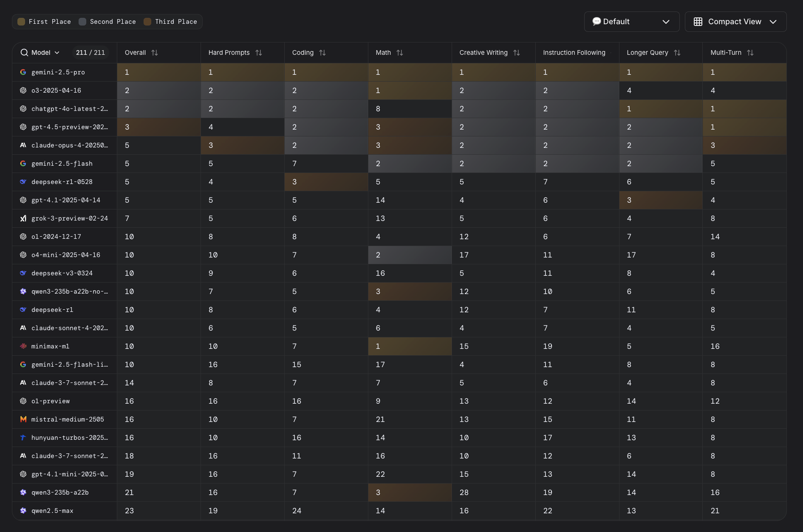Click the 211 / 211 model count badge

[90, 53]
